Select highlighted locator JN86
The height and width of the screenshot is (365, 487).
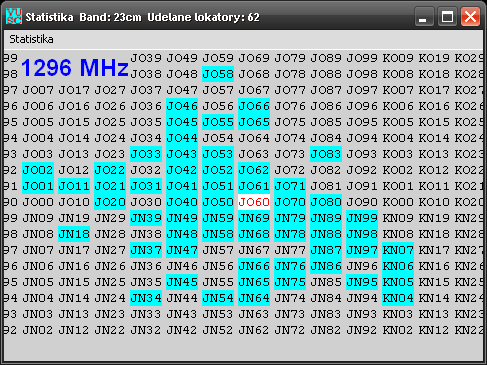tap(326, 266)
